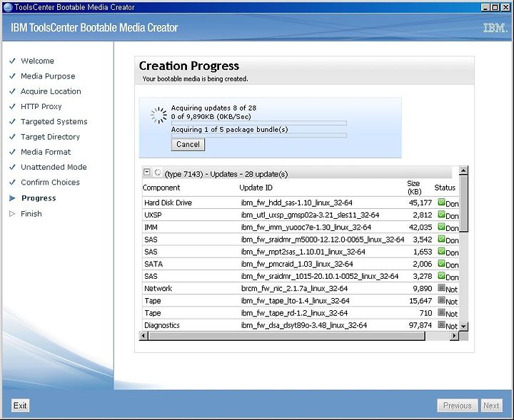Click the Media Format checkmark icon
The height and width of the screenshot is (420, 514).
coord(12,152)
